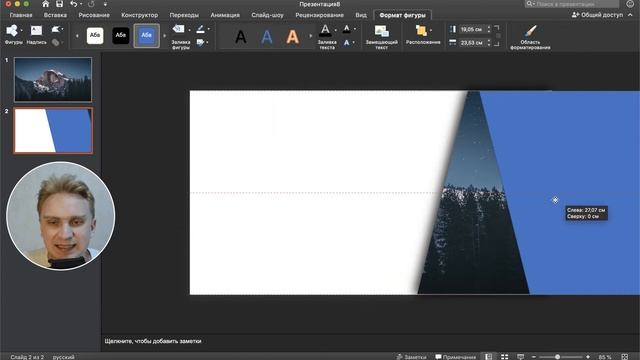The height and width of the screenshot is (360, 640).
Task: Switch to the Слайд-шоу tab
Action: click(x=267, y=15)
